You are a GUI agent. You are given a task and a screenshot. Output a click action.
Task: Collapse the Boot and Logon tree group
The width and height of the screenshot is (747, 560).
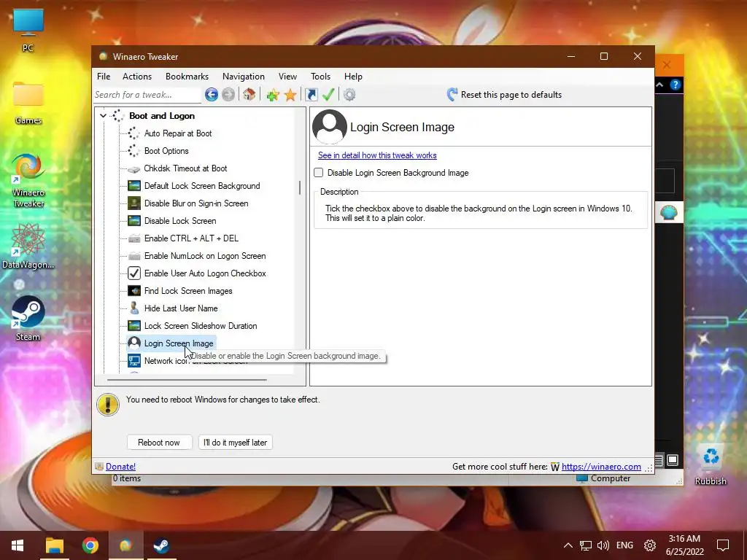[103, 116]
